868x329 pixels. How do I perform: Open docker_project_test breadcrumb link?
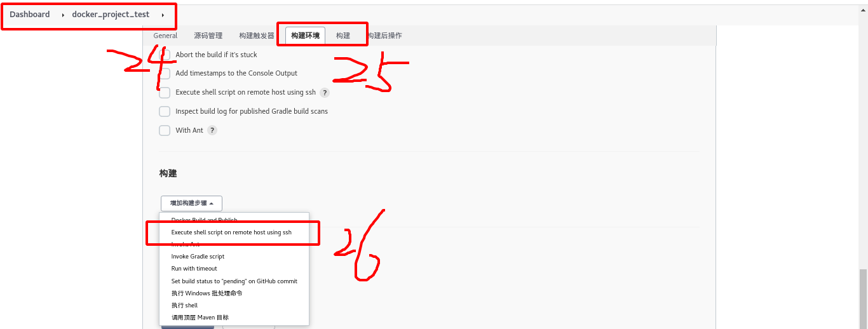[x=111, y=15]
